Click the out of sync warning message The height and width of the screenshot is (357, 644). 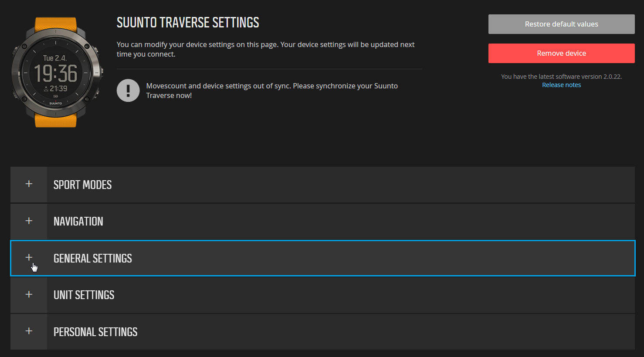point(272,91)
